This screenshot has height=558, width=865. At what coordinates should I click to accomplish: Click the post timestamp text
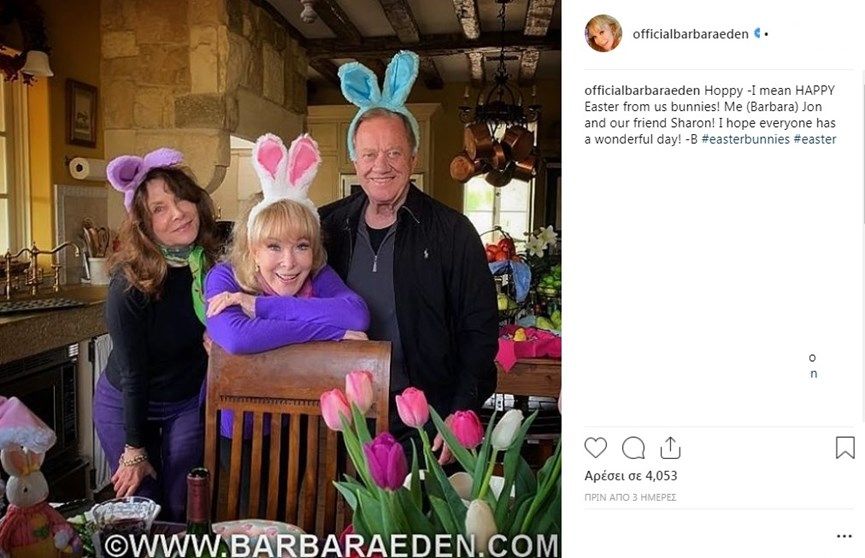point(630,497)
